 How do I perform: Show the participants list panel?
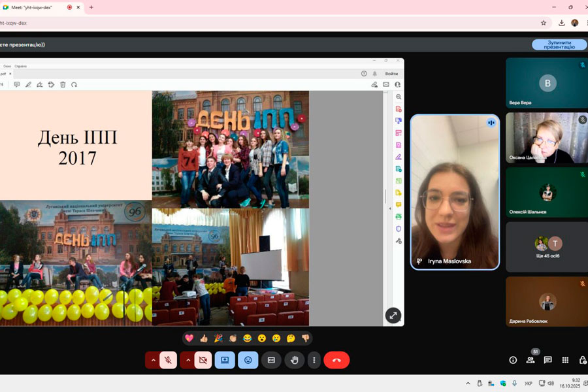pyautogui.click(x=531, y=360)
